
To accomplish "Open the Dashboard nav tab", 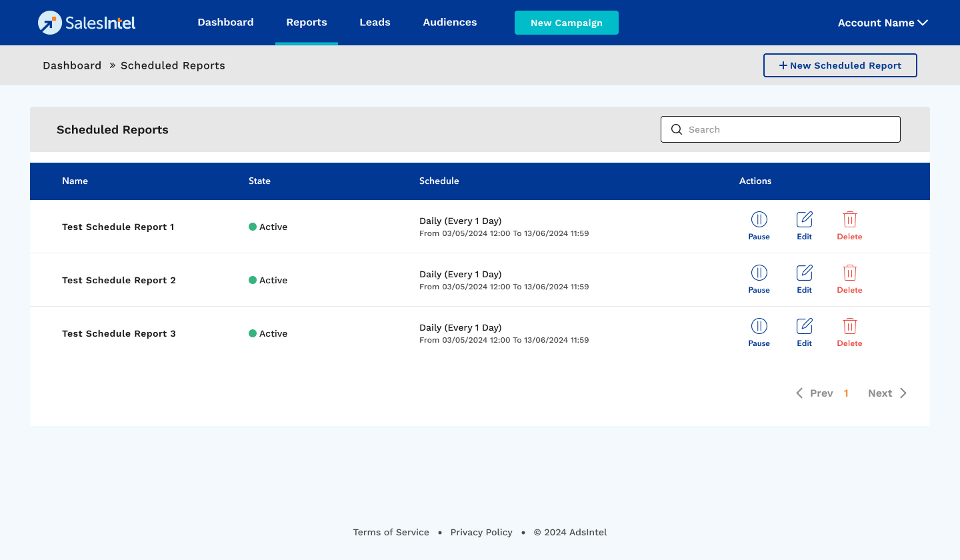I will tap(225, 23).
